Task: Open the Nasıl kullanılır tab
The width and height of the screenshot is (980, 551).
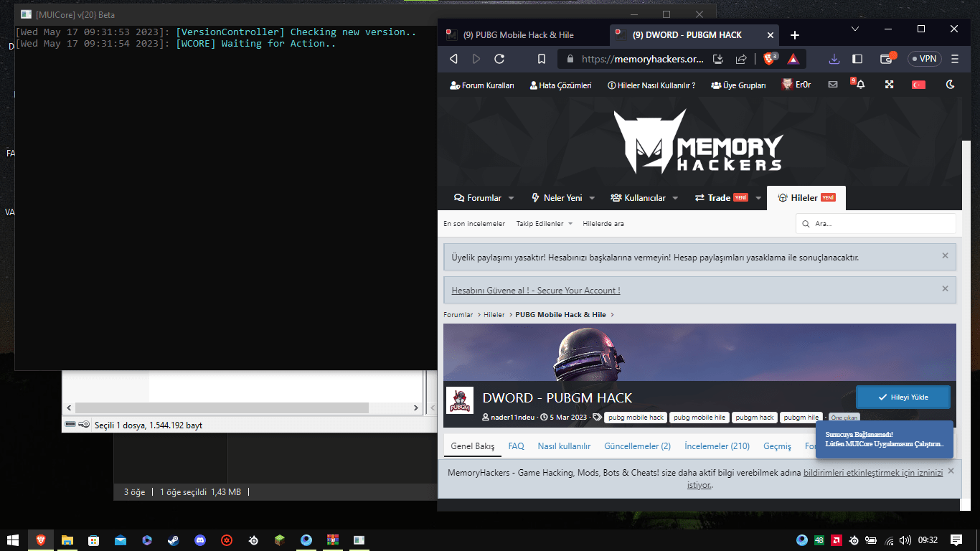Action: pyautogui.click(x=564, y=446)
